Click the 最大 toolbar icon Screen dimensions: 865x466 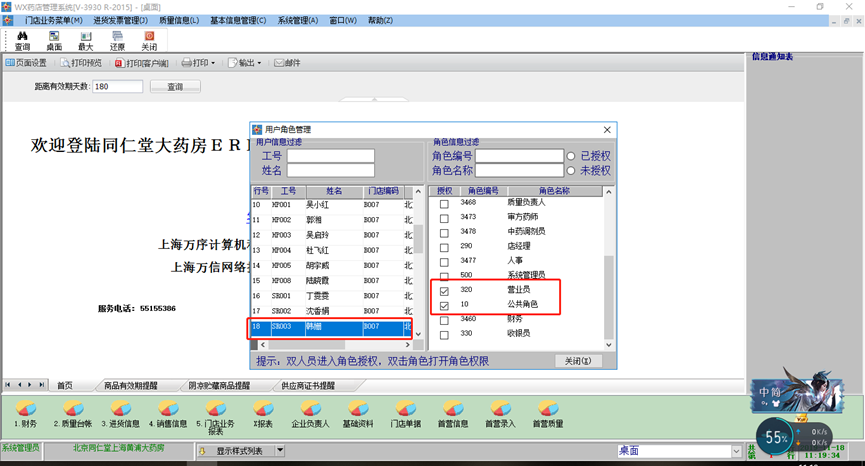click(x=86, y=41)
